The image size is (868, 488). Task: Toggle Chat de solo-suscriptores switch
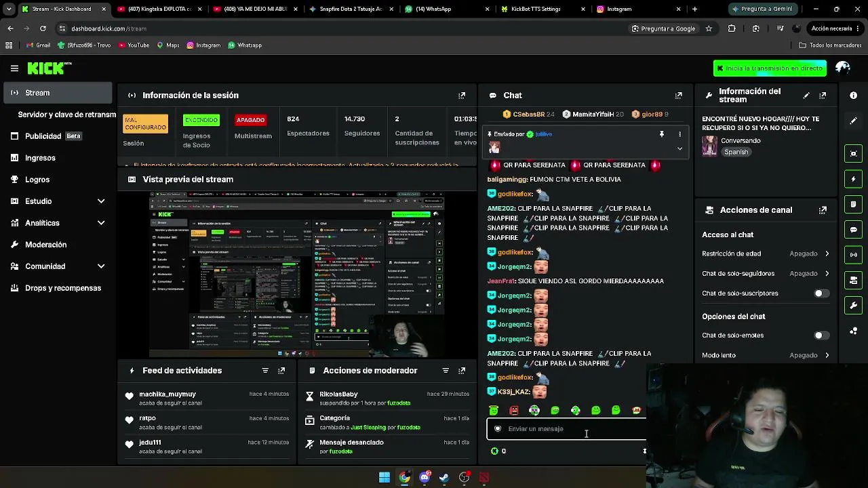pyautogui.click(x=821, y=293)
